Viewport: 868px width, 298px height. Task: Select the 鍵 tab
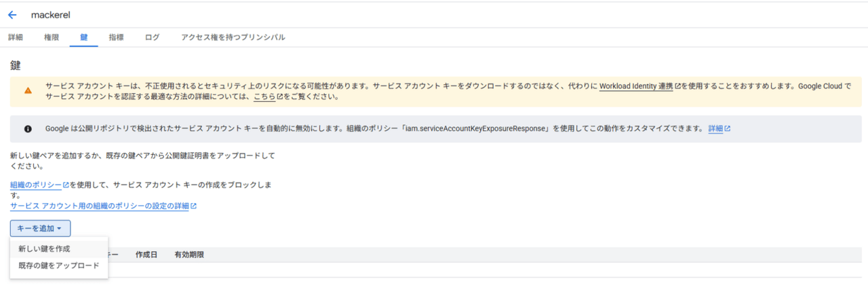83,37
